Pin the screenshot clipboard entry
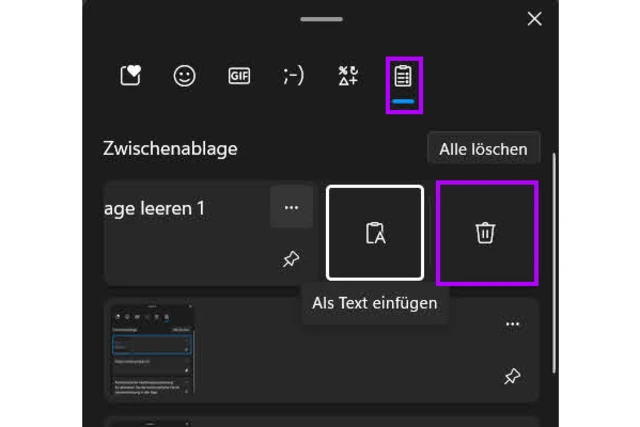This screenshot has height=427, width=640. click(512, 376)
